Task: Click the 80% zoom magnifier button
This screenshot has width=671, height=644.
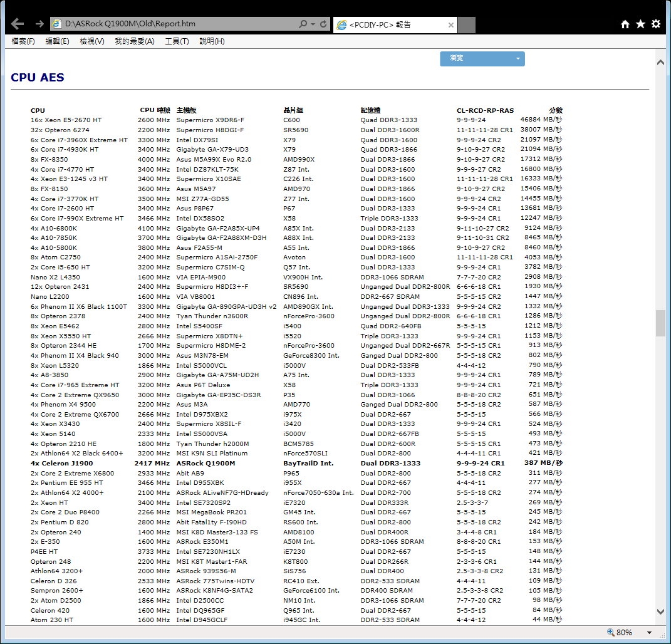Action: click(x=620, y=633)
